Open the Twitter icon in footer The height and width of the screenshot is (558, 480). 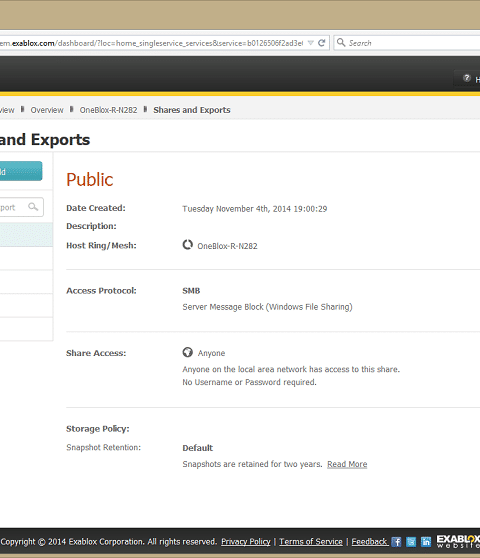[x=411, y=542]
